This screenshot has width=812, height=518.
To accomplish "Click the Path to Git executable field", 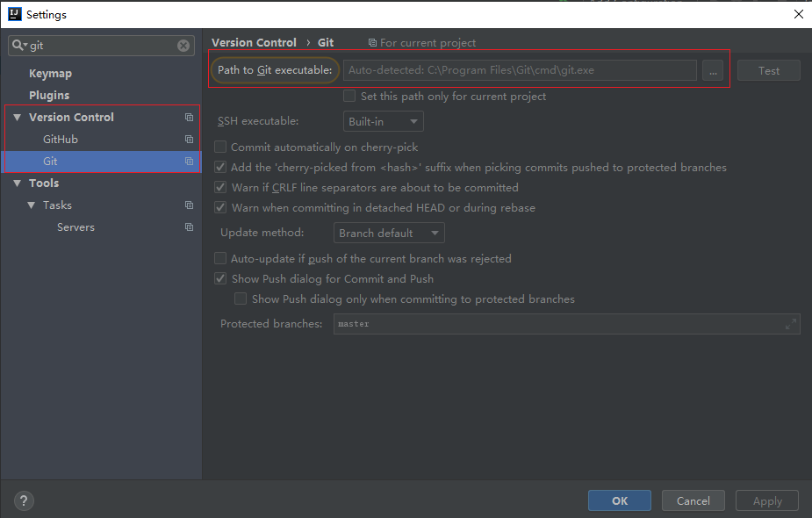I will click(x=520, y=70).
